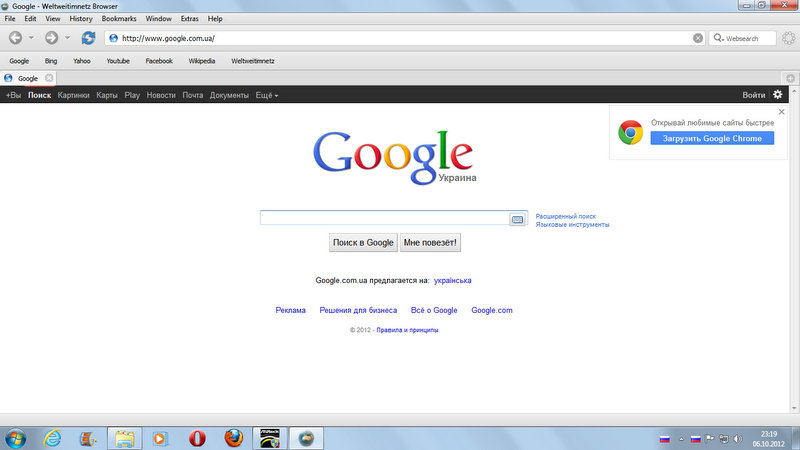Open Всё о Google link
Image resolution: width=800 pixels, height=450 pixels.
(x=434, y=310)
